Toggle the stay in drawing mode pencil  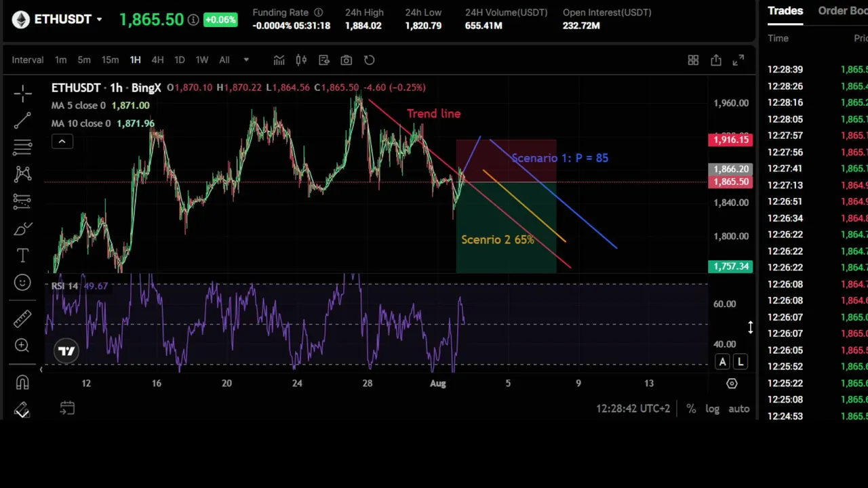22,409
